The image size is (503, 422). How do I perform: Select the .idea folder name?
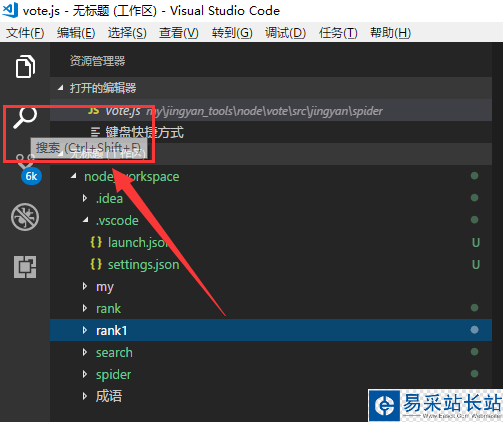point(109,198)
